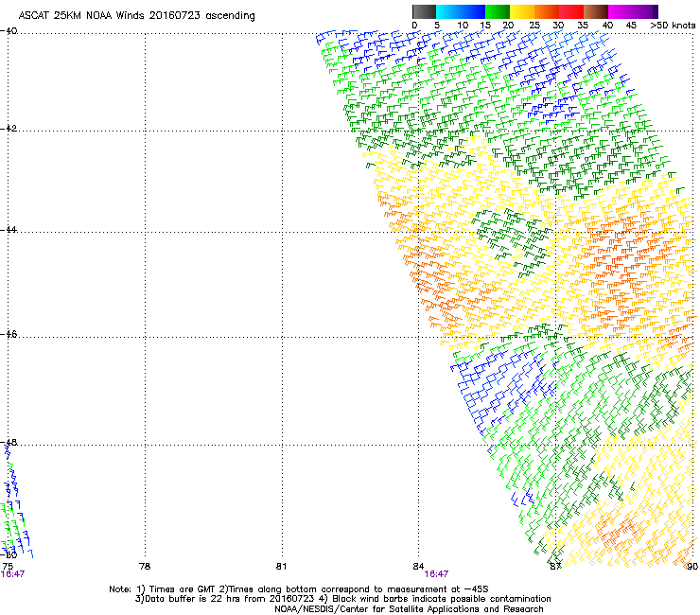The image size is (700, 615).
Task: Click the legend value '0' under color bar
Action: coord(414,26)
